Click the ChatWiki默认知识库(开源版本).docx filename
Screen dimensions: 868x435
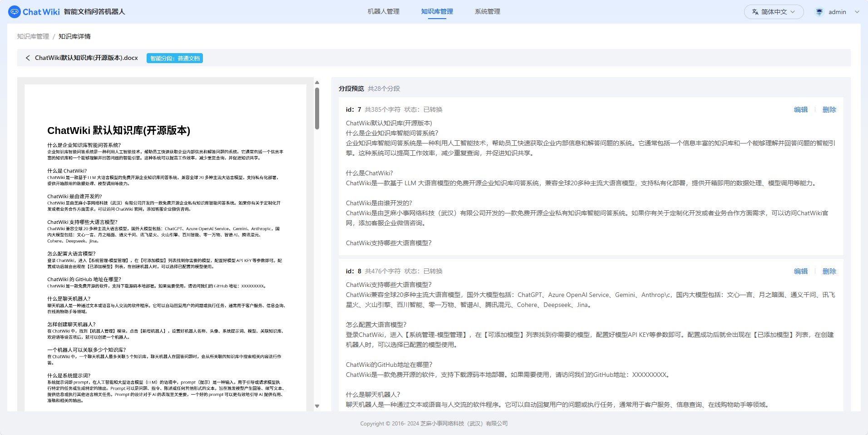[86, 58]
